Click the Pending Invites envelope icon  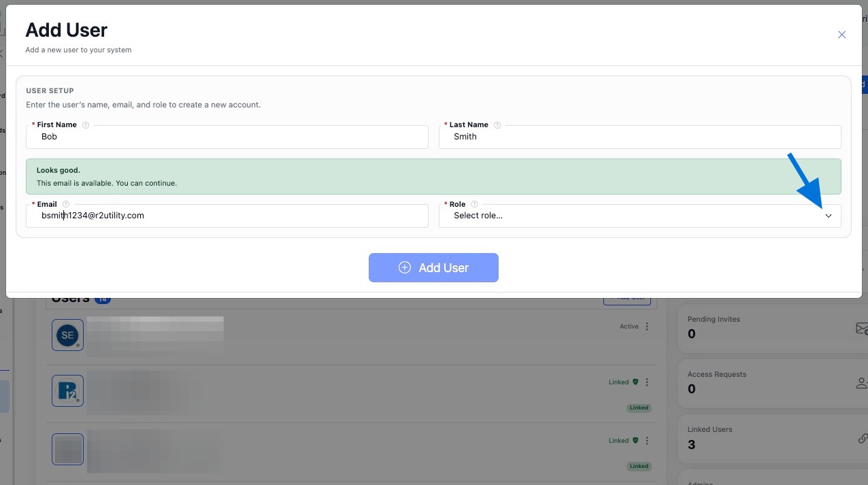tap(862, 329)
